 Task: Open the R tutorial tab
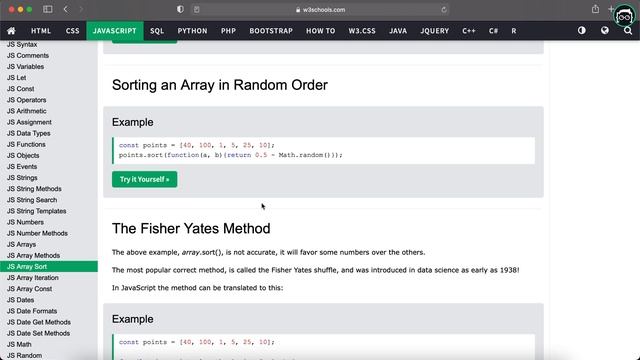(513, 31)
